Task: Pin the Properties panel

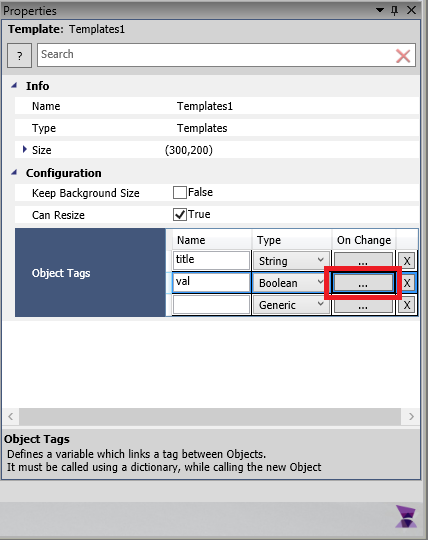Action: click(395, 11)
